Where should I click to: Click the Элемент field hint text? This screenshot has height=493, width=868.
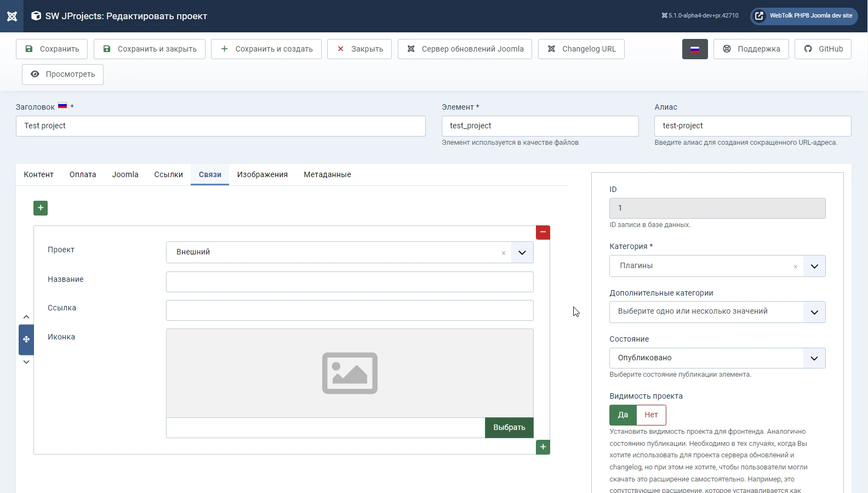[510, 143]
